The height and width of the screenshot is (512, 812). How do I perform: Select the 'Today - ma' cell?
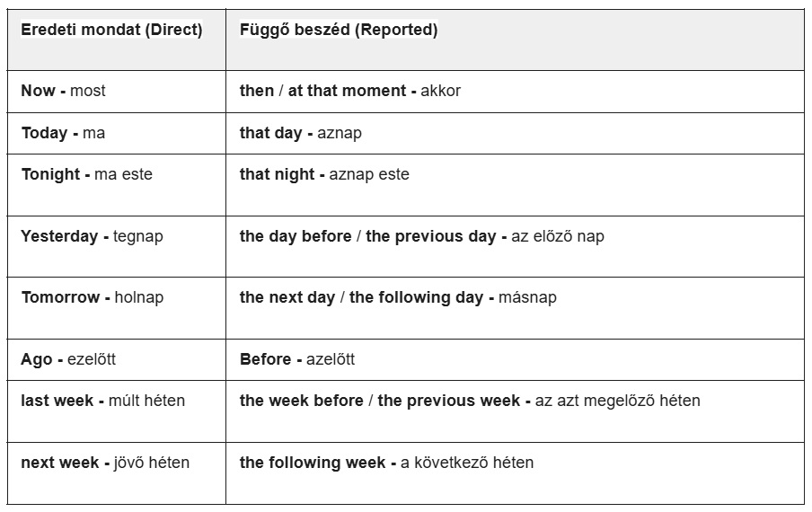[63, 133]
